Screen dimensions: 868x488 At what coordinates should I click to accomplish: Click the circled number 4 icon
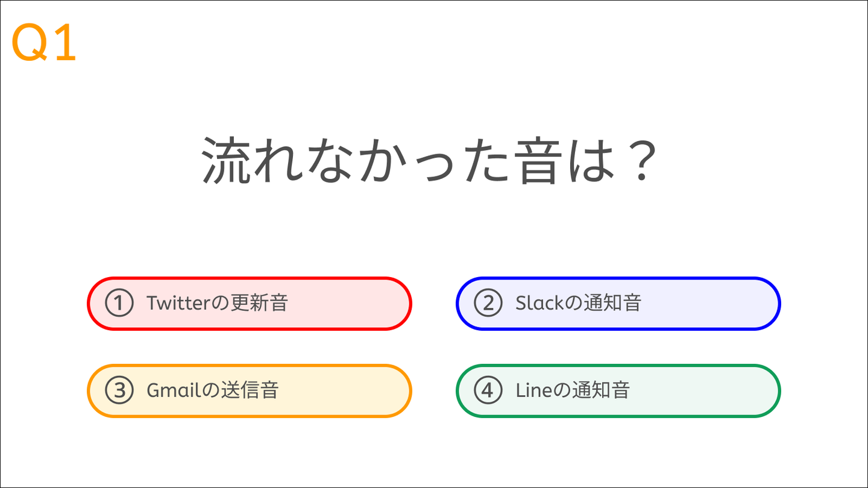point(488,390)
